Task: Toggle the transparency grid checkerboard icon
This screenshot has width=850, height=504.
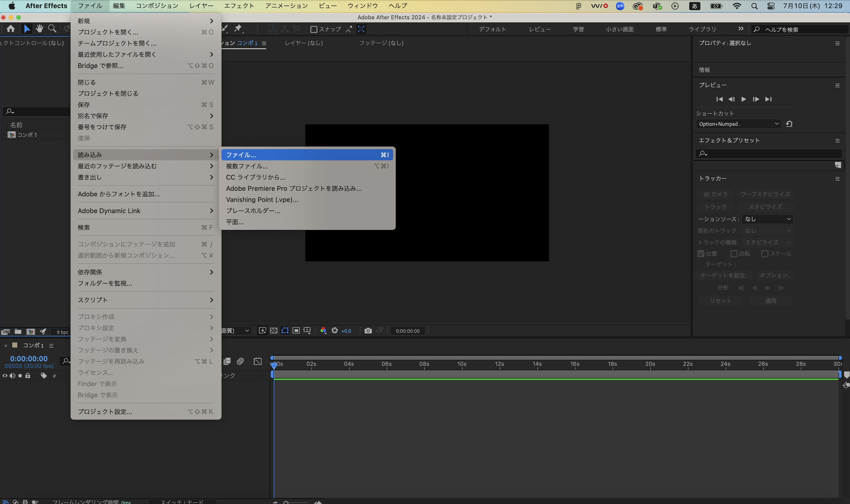Action: pyautogui.click(x=274, y=331)
